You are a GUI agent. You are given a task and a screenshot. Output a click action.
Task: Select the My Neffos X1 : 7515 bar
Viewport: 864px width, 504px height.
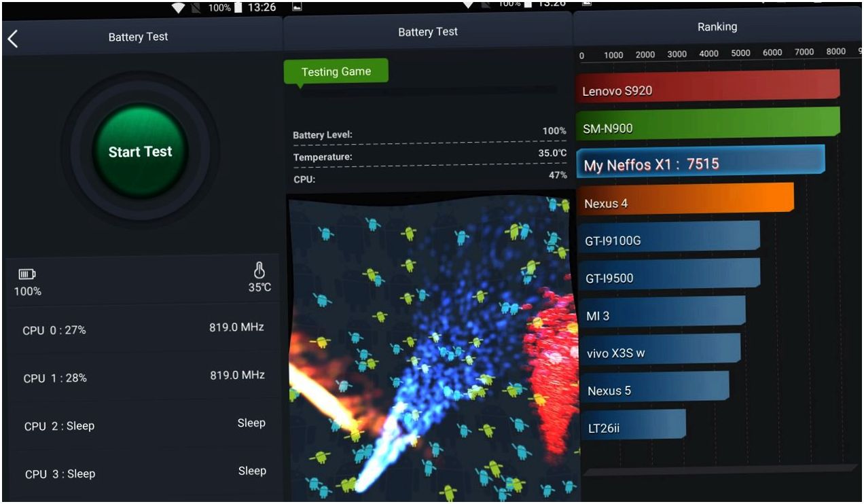(x=701, y=161)
